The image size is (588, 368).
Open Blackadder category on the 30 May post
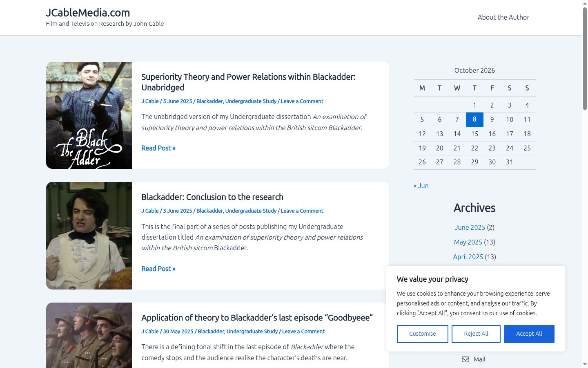pos(211,331)
